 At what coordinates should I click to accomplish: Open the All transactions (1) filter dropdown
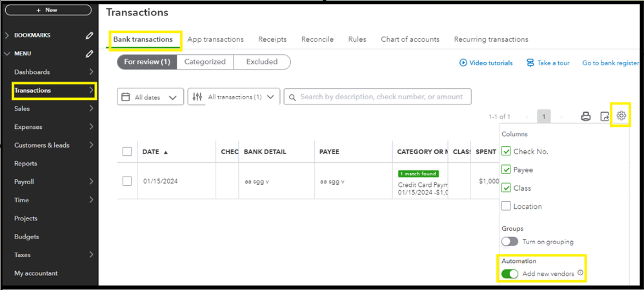pos(234,97)
